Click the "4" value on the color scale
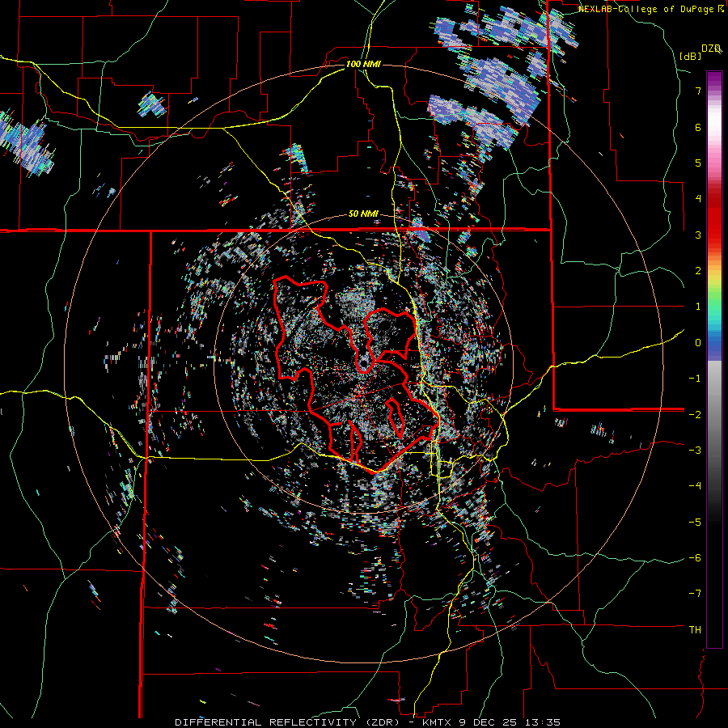This screenshot has width=728, height=728. [x=698, y=199]
